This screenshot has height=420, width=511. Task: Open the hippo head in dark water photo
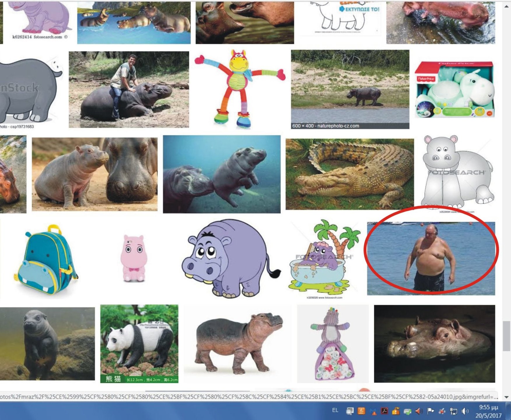point(435,344)
